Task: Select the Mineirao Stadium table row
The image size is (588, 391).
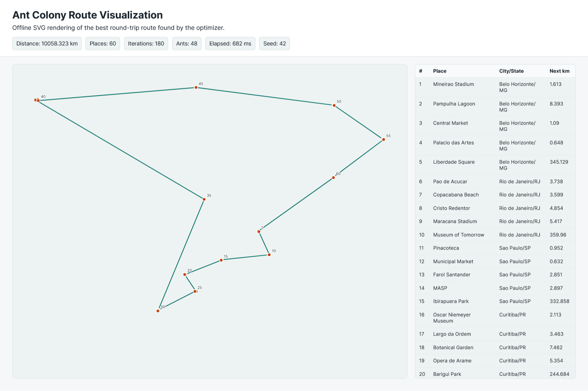Action: (495, 87)
